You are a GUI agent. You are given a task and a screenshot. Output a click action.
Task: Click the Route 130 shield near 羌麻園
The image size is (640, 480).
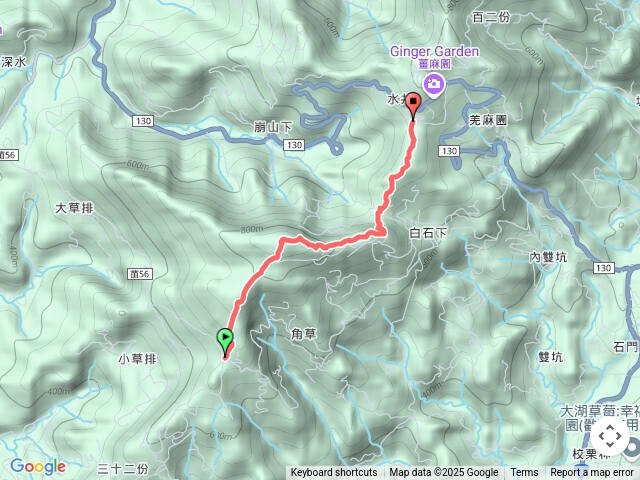[449, 151]
